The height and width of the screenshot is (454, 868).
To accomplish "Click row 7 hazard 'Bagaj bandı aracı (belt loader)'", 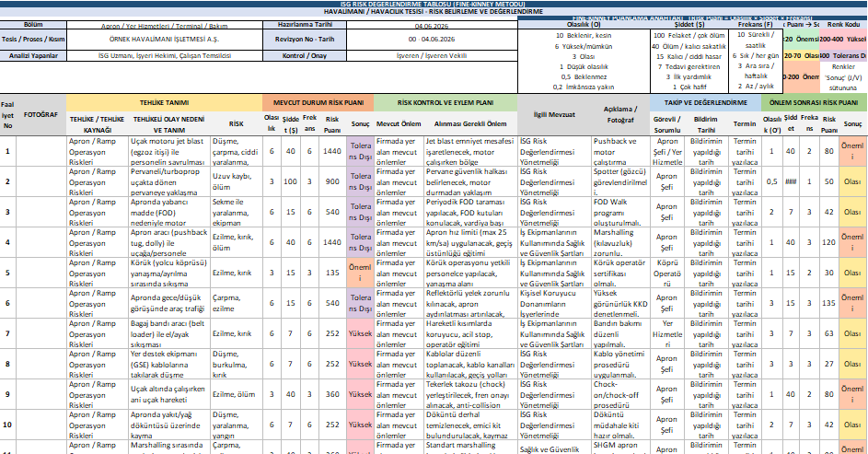I will pyautogui.click(x=169, y=334).
